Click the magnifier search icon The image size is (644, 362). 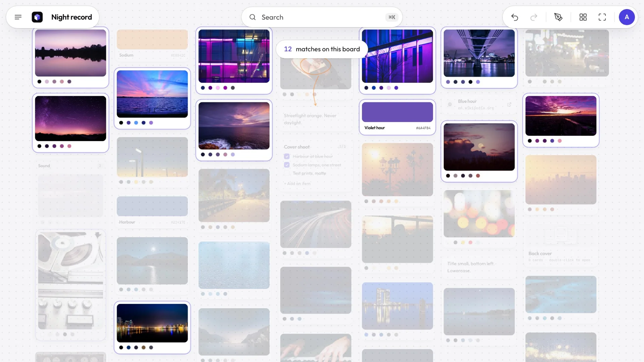253,17
